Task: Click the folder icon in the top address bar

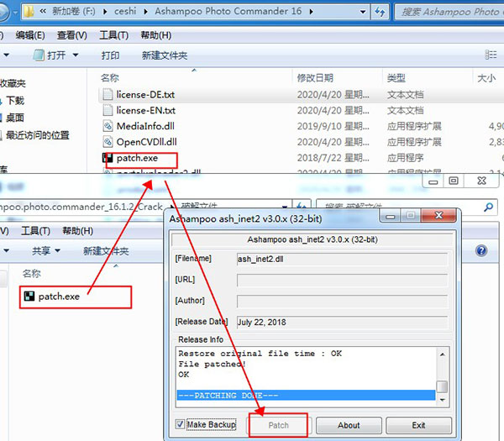Action: click(29, 12)
